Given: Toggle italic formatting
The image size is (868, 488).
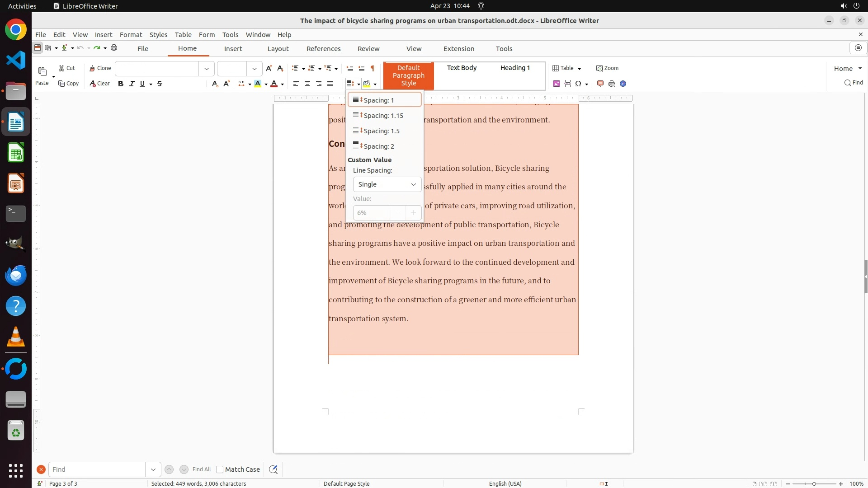Looking at the screenshot, I should (x=132, y=84).
